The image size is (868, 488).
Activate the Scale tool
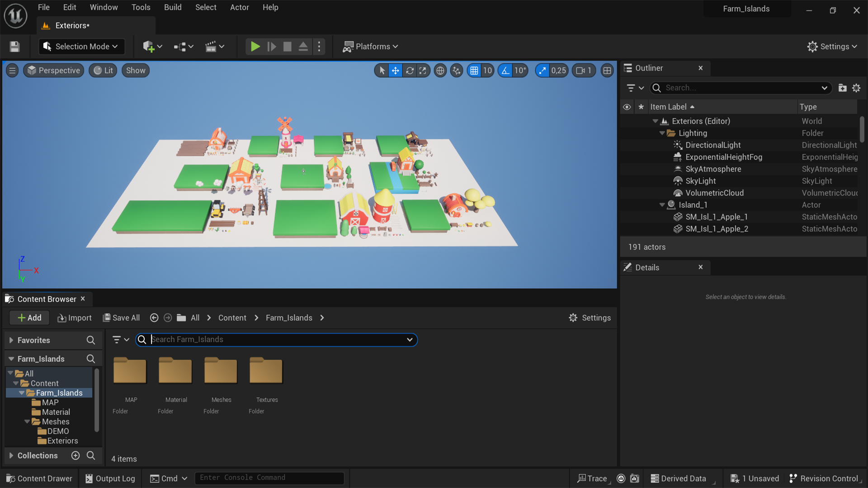pos(423,70)
